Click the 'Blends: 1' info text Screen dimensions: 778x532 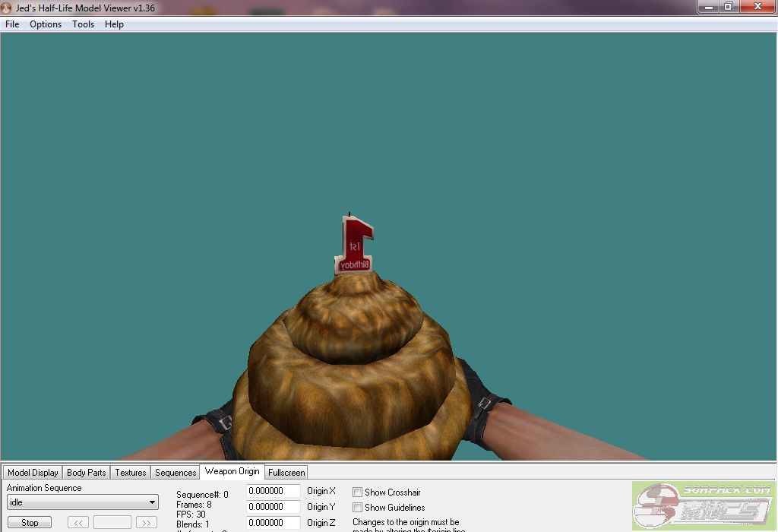193,524
